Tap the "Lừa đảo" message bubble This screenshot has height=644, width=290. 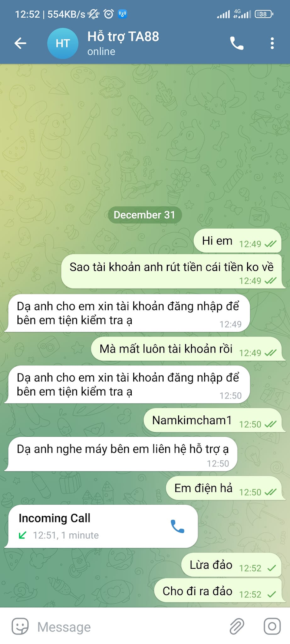coord(231,565)
